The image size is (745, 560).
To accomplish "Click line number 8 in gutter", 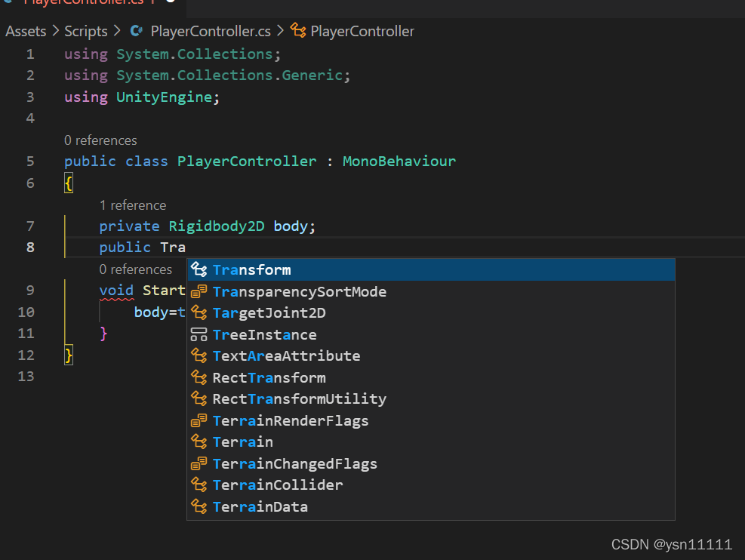I will [30, 248].
